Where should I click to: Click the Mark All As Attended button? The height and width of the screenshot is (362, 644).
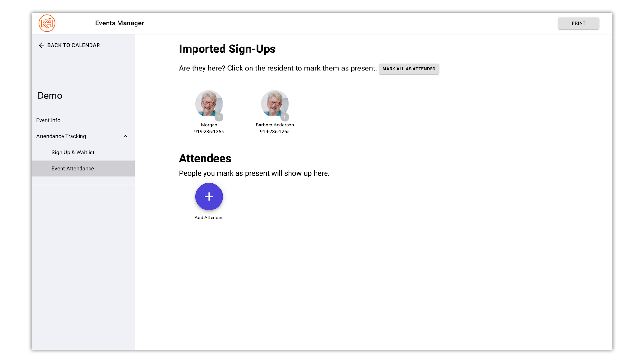click(x=409, y=69)
